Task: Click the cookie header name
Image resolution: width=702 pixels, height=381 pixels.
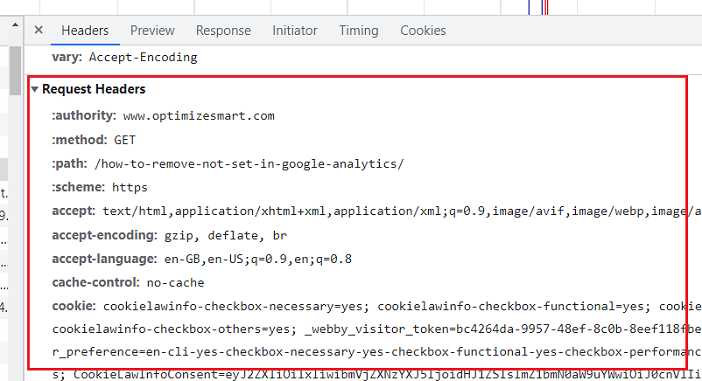Action: pos(73,306)
